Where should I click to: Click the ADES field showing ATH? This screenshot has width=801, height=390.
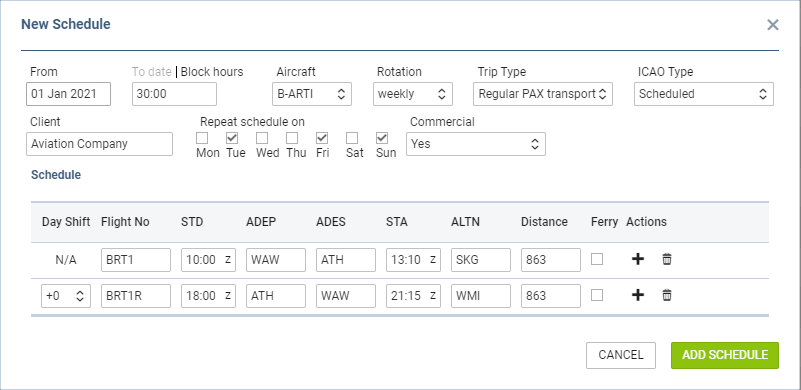coord(346,260)
